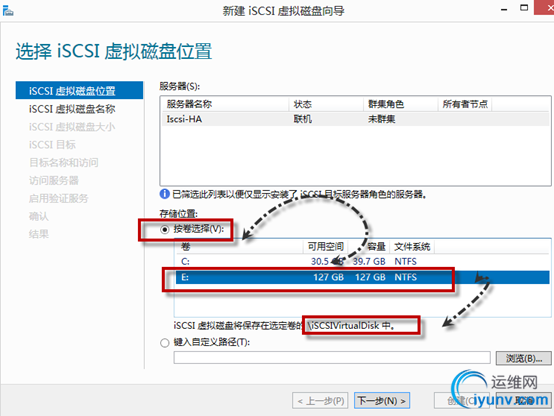Viewport: 554px width, 416px height.
Task: Click the 联机 status cell of Iscsi-HA
Action: (302, 119)
